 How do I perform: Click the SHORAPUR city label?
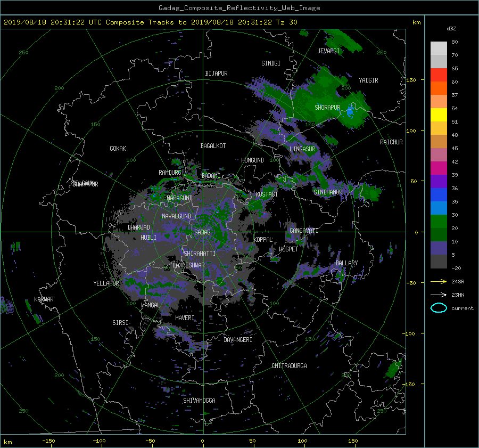(327, 108)
